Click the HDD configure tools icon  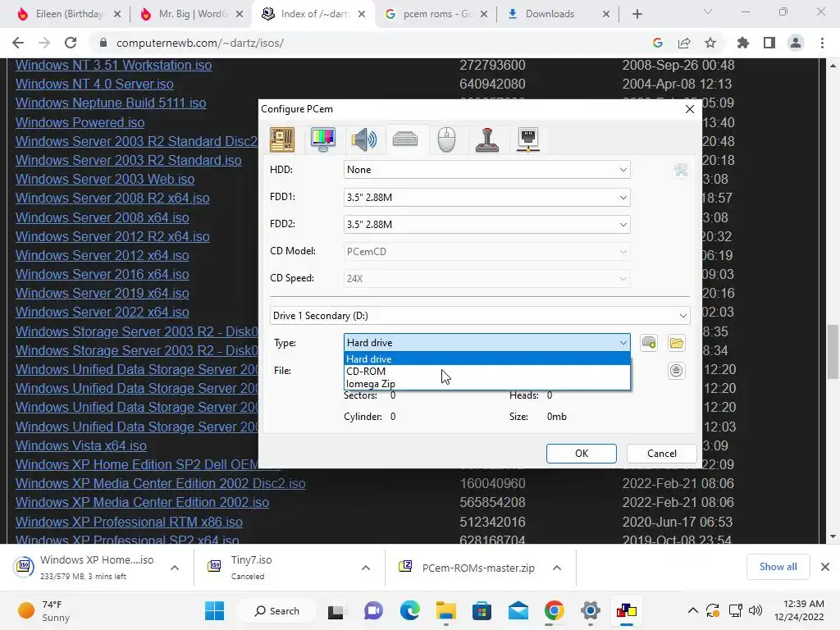point(681,170)
